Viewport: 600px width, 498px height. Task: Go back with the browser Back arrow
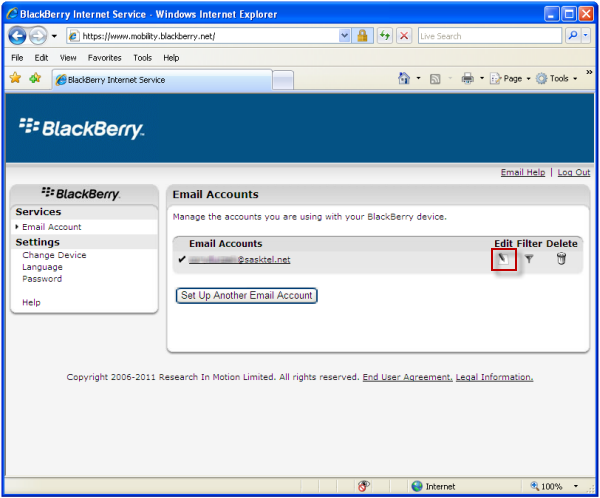(17, 36)
